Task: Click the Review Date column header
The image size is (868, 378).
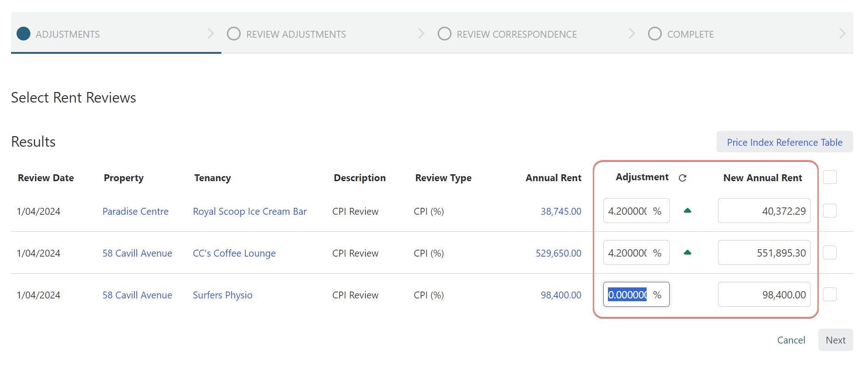Action: 46,178
